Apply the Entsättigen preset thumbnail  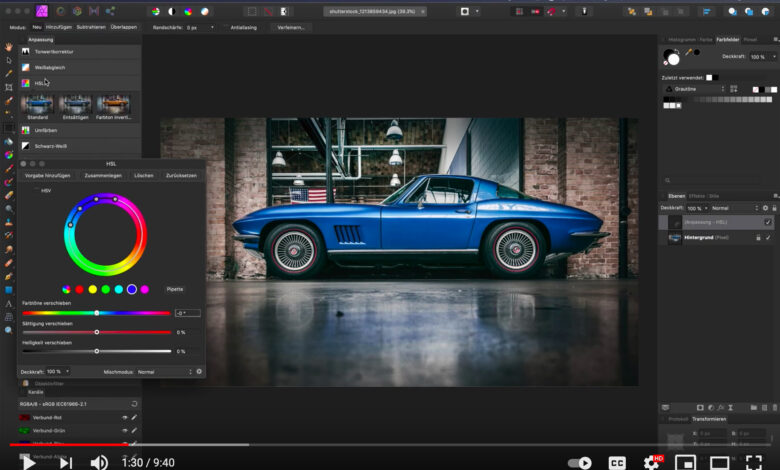click(74, 105)
